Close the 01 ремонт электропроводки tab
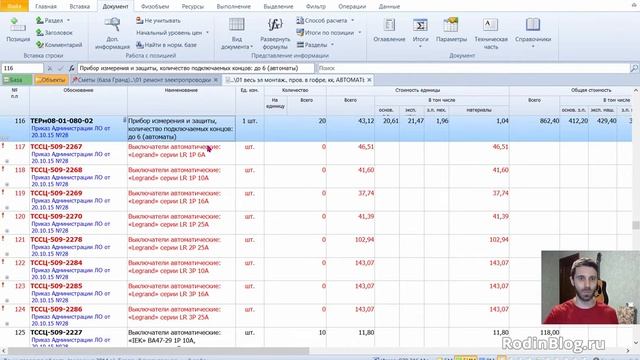Screen dimensions: 640x360 point(216,80)
